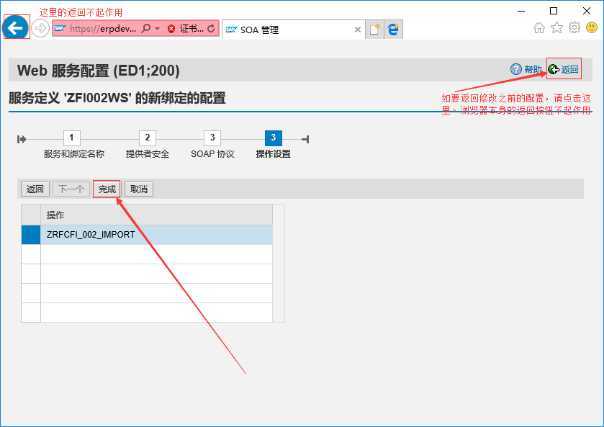Open a new tab button
Image resolution: width=604 pixels, height=427 pixels.
tap(375, 30)
